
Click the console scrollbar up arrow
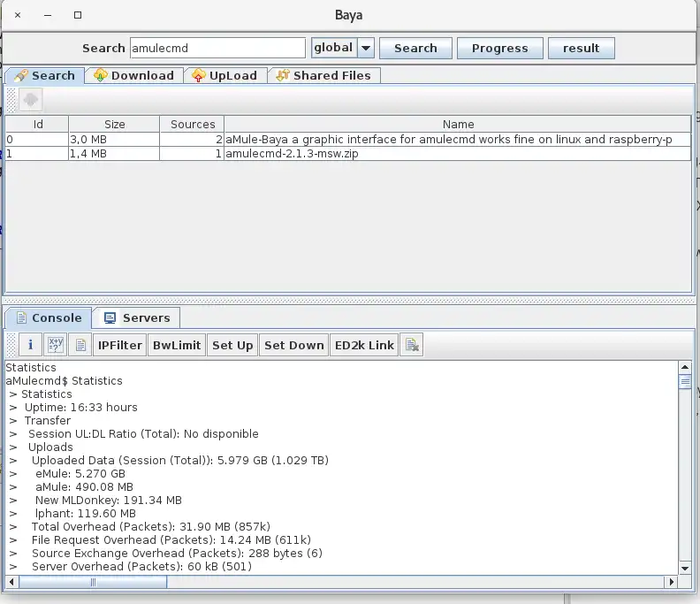[685, 367]
